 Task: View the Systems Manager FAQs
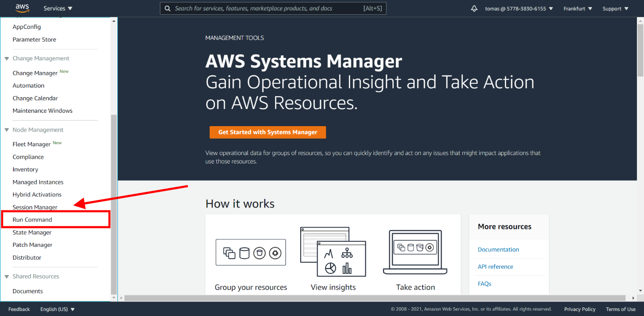(x=484, y=284)
